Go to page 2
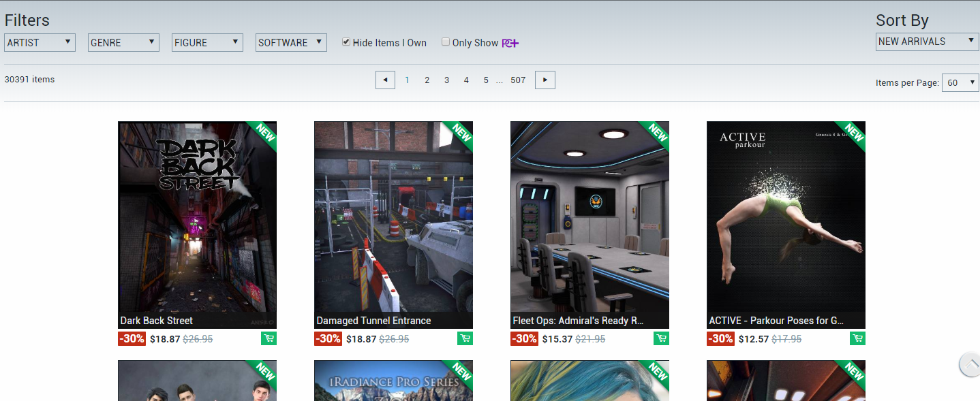 tap(427, 80)
